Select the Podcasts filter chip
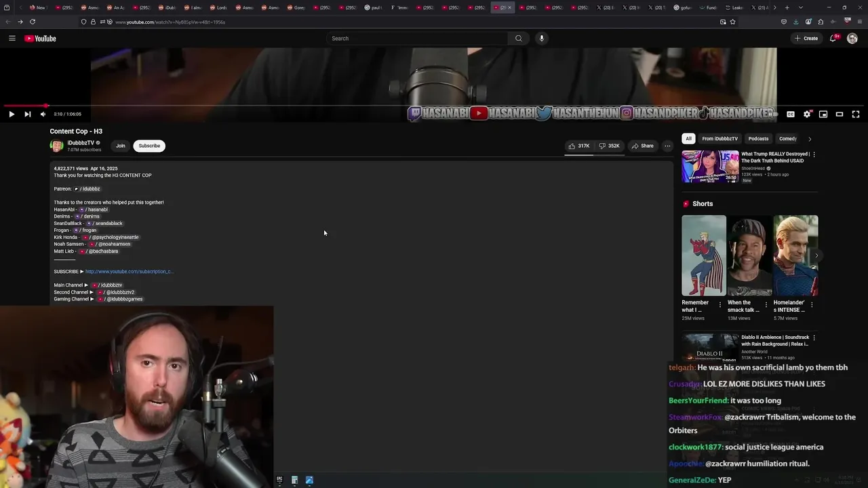The height and width of the screenshot is (488, 868). pos(758,139)
